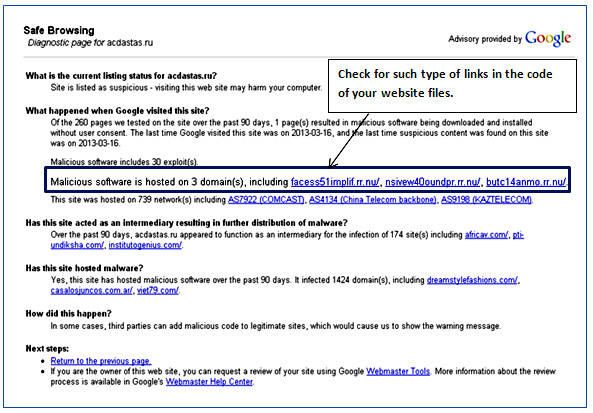
Task: Open the AS9198 (KAZTELECOM) link
Action: (486, 199)
